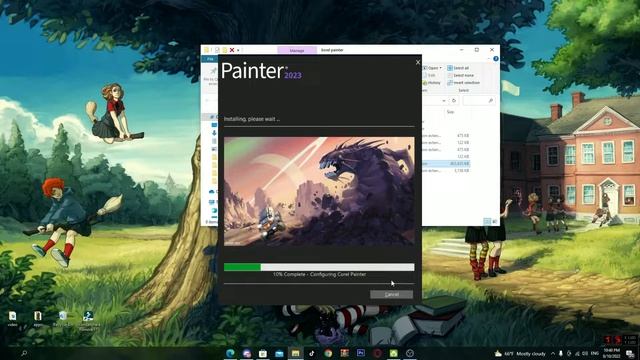Open the File tab in File Explorer
This screenshot has width=640, height=360.
pos(210,59)
